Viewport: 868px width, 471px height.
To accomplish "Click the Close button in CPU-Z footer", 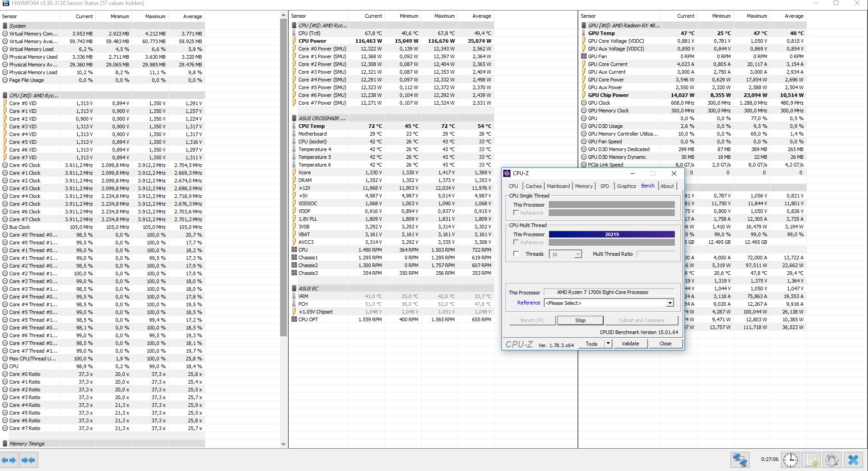I will coord(665,344).
